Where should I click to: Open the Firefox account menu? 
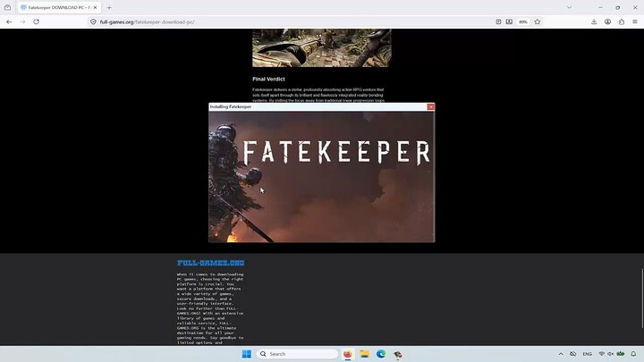pos(608,21)
